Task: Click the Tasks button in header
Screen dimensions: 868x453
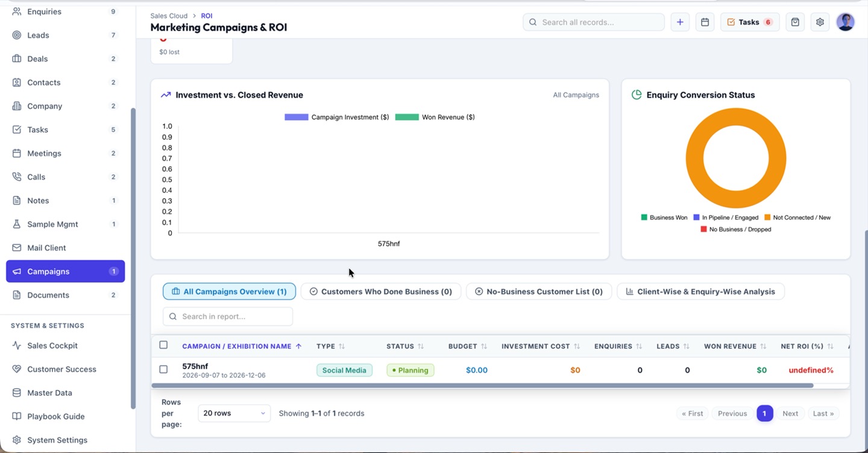Action: pyautogui.click(x=750, y=22)
